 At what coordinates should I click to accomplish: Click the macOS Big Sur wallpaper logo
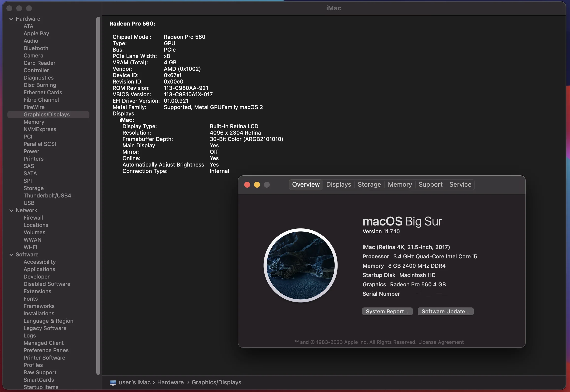pyautogui.click(x=300, y=265)
